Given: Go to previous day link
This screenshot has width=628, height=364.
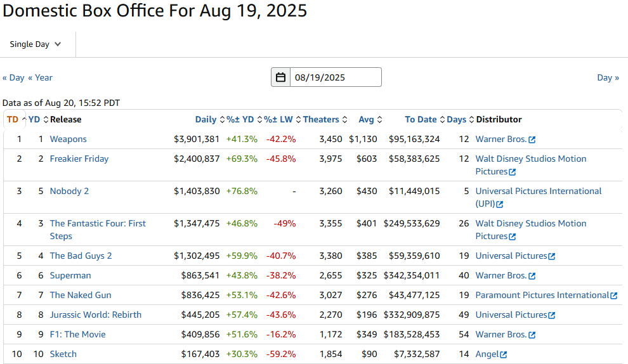Looking at the screenshot, I should coord(13,78).
